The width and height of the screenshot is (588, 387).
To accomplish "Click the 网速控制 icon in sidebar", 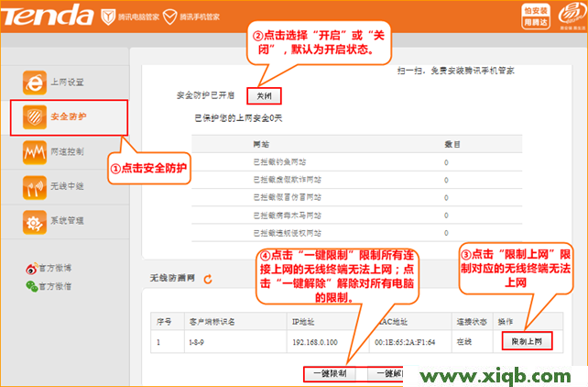I will coord(35,152).
